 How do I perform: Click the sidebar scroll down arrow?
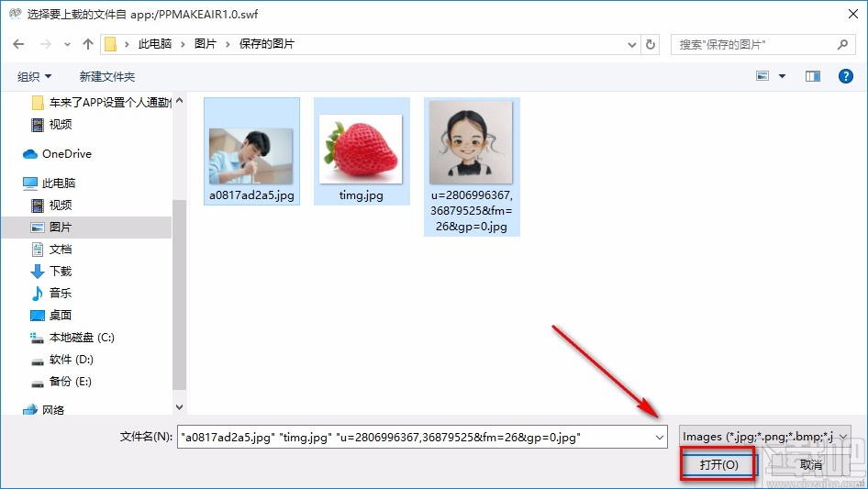[179, 407]
